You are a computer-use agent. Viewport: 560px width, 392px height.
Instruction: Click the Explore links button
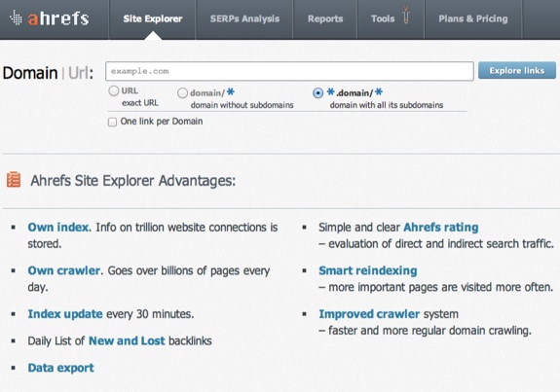coord(517,70)
